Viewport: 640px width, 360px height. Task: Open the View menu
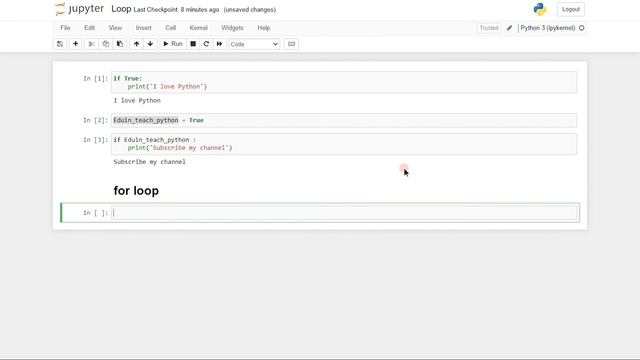[x=115, y=28]
